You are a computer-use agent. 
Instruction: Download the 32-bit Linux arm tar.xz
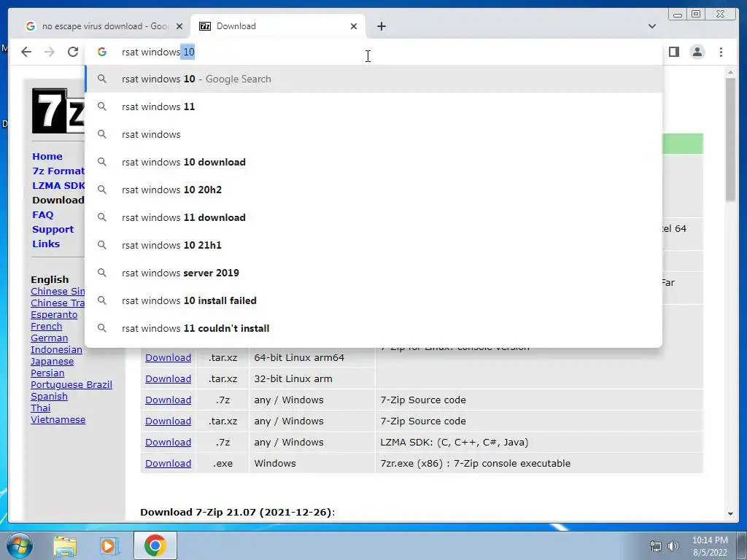coord(169,378)
